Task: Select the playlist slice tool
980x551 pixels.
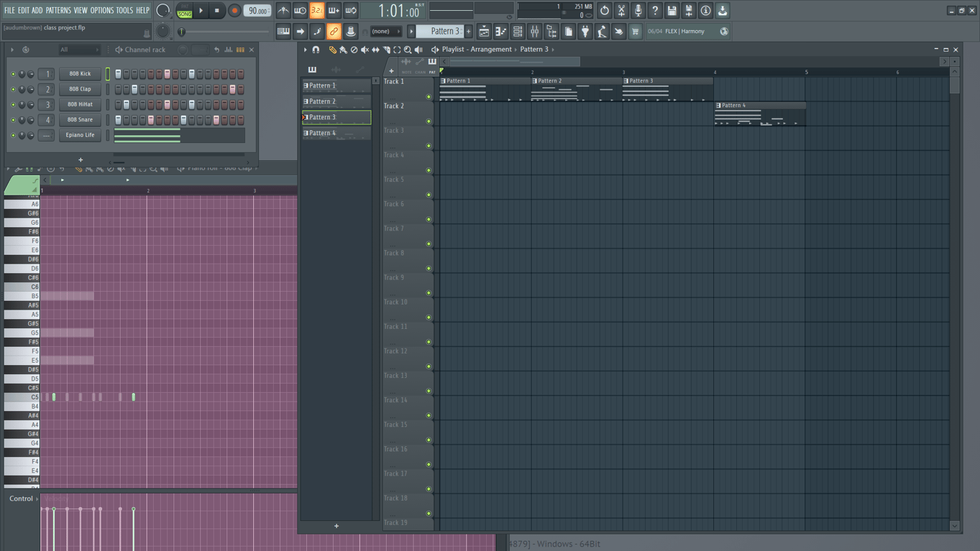Action: coord(387,50)
